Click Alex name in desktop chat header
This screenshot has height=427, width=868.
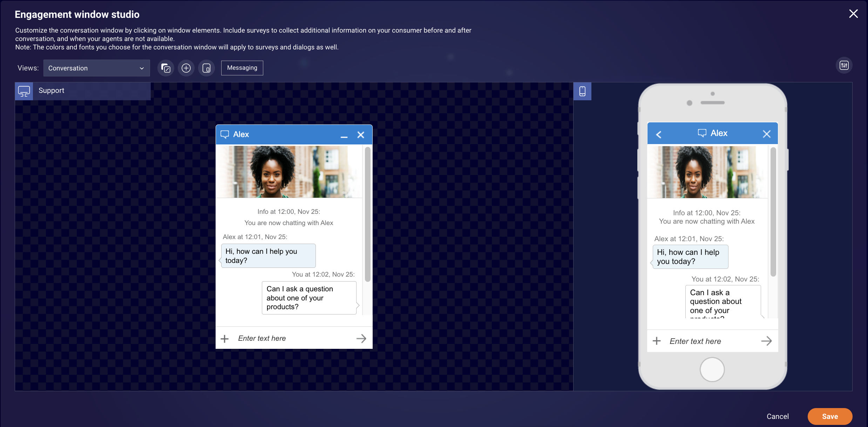point(241,134)
